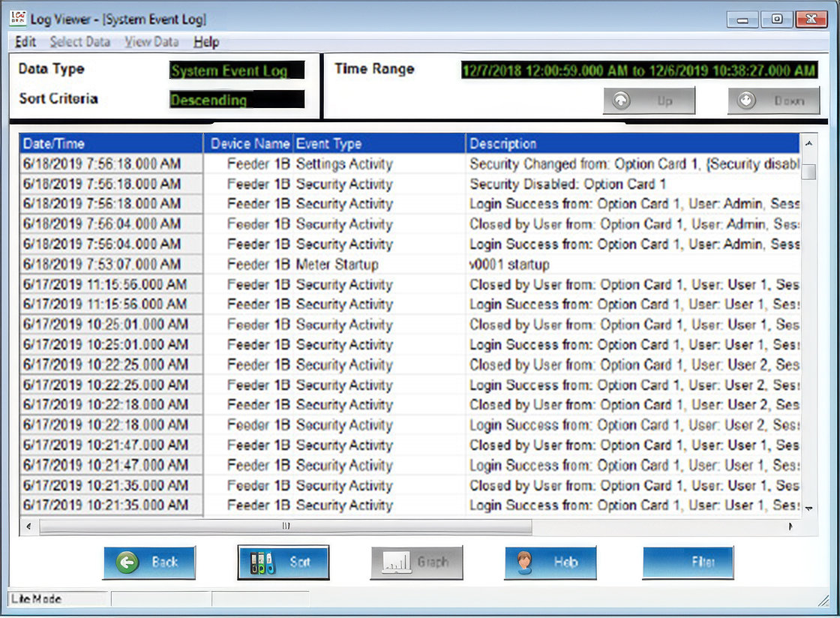Maximize the Log Viewer window
The height and width of the screenshot is (618, 840).
[777, 19]
